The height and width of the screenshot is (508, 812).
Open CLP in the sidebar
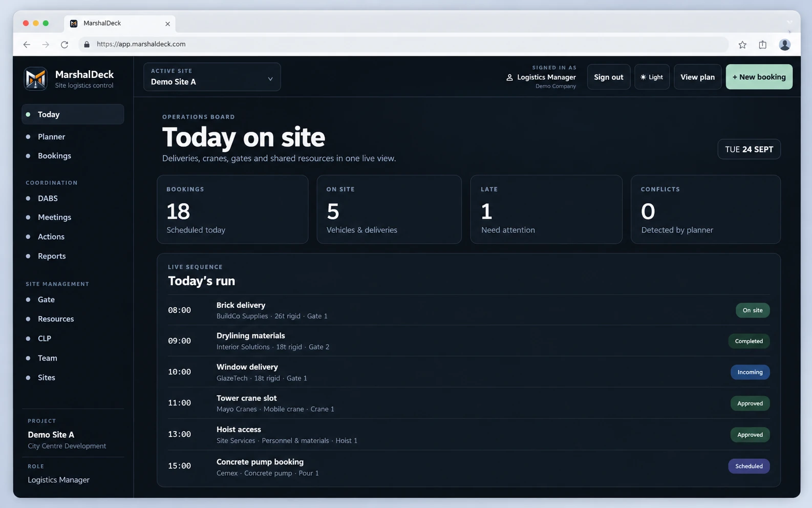pyautogui.click(x=45, y=338)
